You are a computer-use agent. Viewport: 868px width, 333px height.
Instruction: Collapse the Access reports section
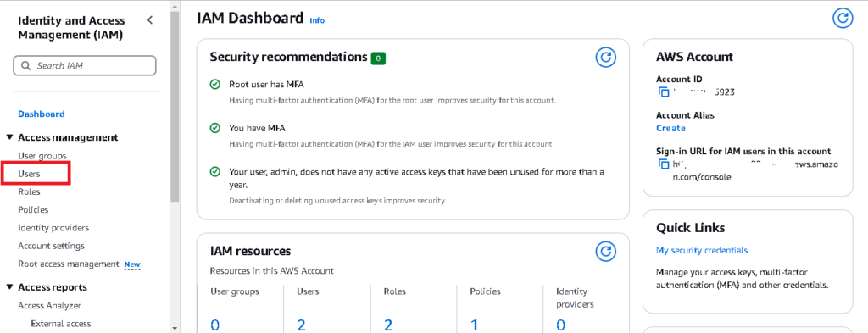pos(10,287)
